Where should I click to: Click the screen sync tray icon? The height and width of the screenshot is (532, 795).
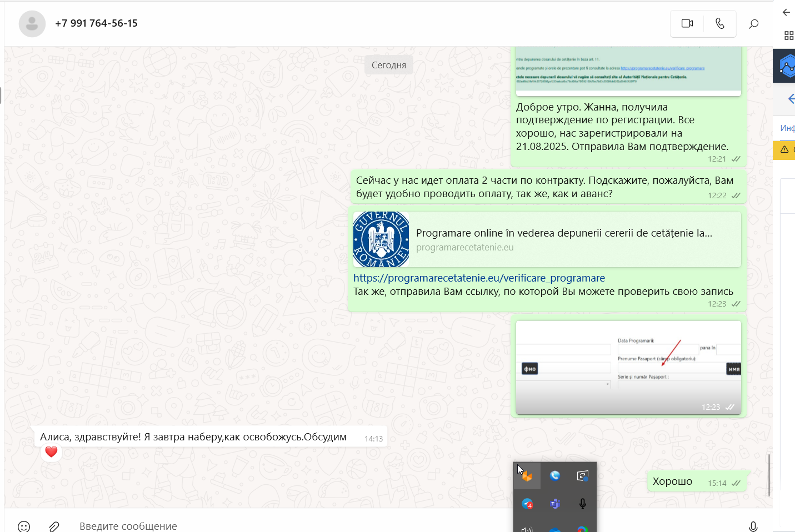(x=582, y=476)
